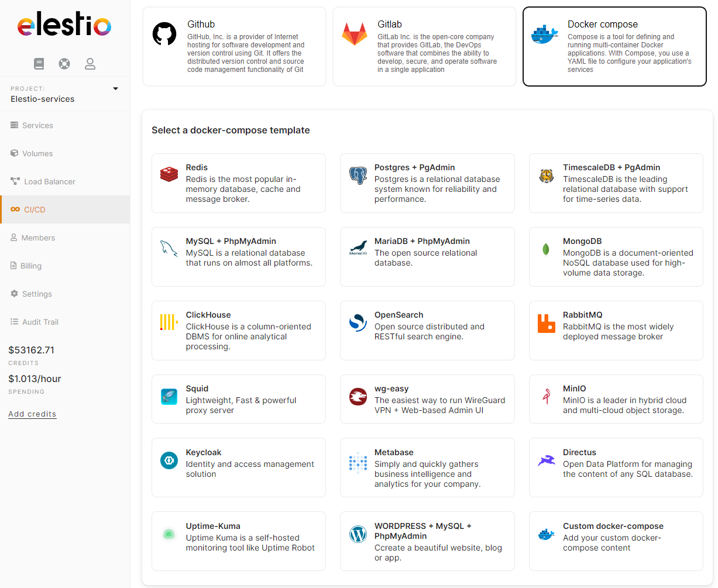
Task: Select the Github source card
Action: (234, 47)
